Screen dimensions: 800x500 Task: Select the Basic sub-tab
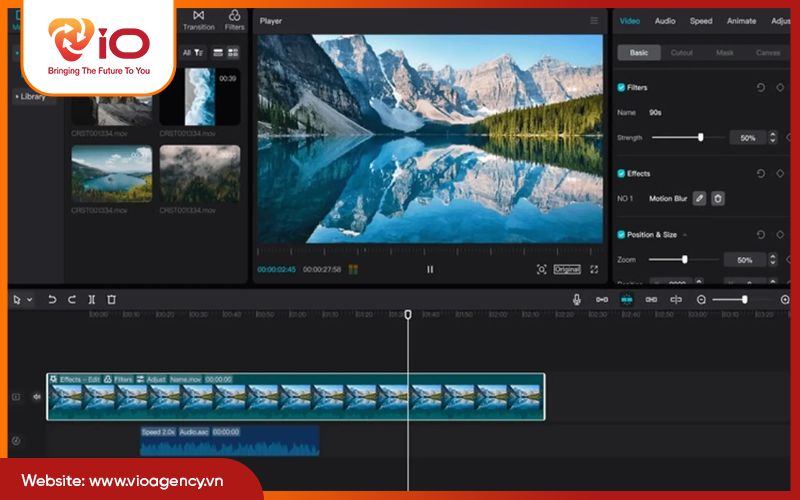pyautogui.click(x=639, y=53)
